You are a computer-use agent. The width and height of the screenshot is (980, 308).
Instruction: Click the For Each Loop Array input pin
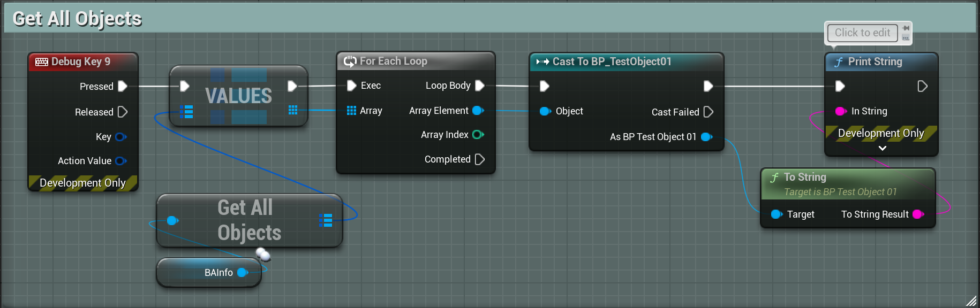[x=351, y=111]
